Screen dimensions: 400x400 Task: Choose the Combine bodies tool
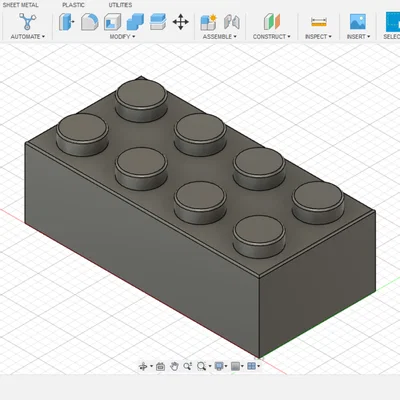(x=135, y=22)
